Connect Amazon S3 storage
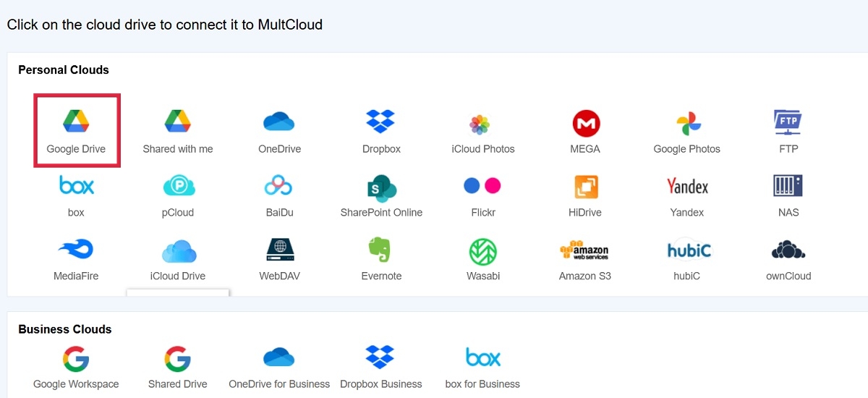 pyautogui.click(x=585, y=259)
